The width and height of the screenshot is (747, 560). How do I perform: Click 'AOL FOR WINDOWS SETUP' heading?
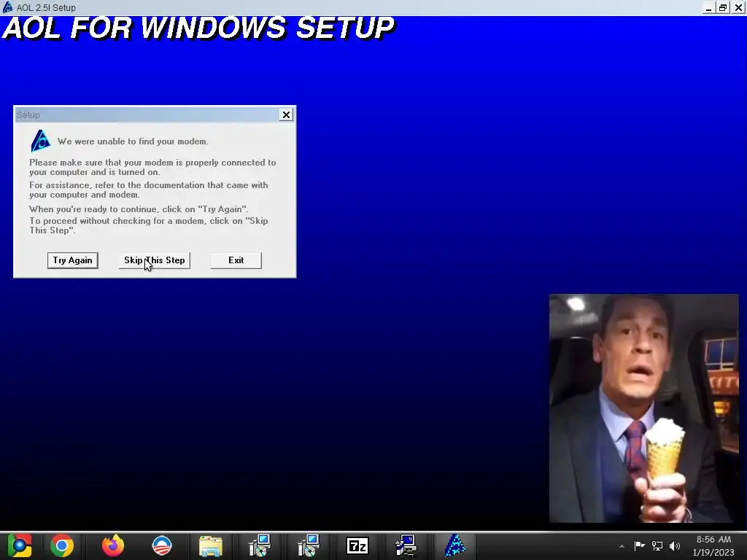(x=198, y=28)
